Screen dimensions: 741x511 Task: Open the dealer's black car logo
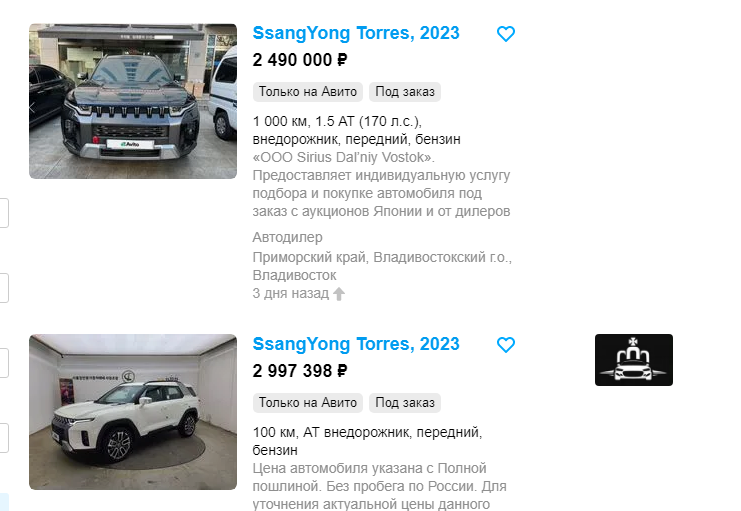634,360
